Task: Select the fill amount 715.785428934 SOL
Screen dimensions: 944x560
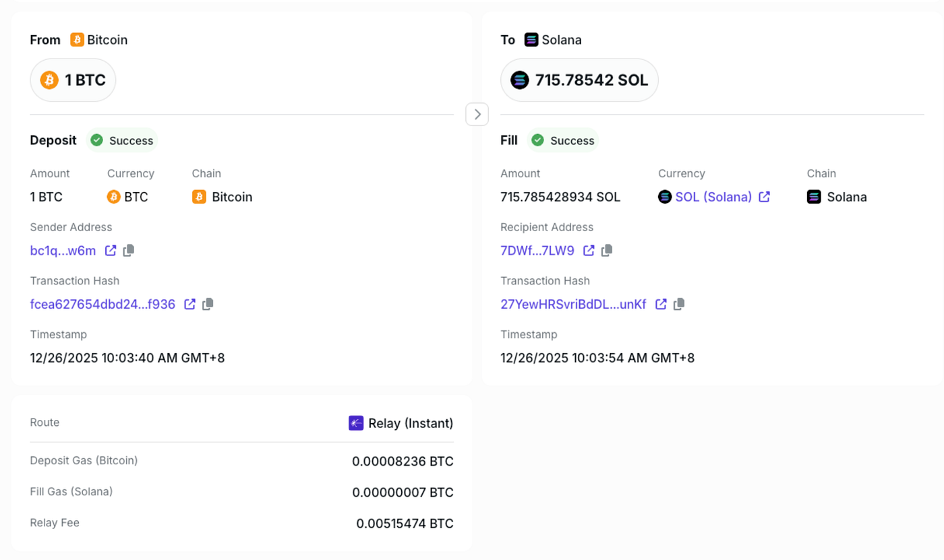Action: [x=560, y=197]
